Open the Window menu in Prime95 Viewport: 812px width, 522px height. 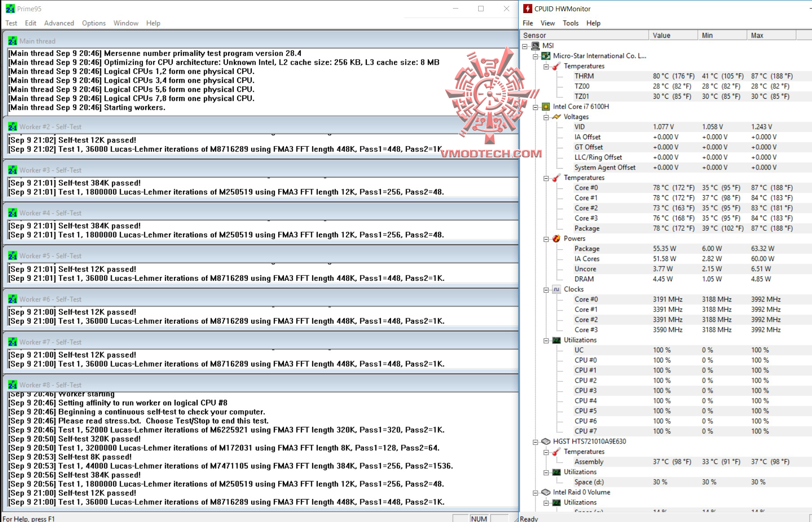click(126, 23)
